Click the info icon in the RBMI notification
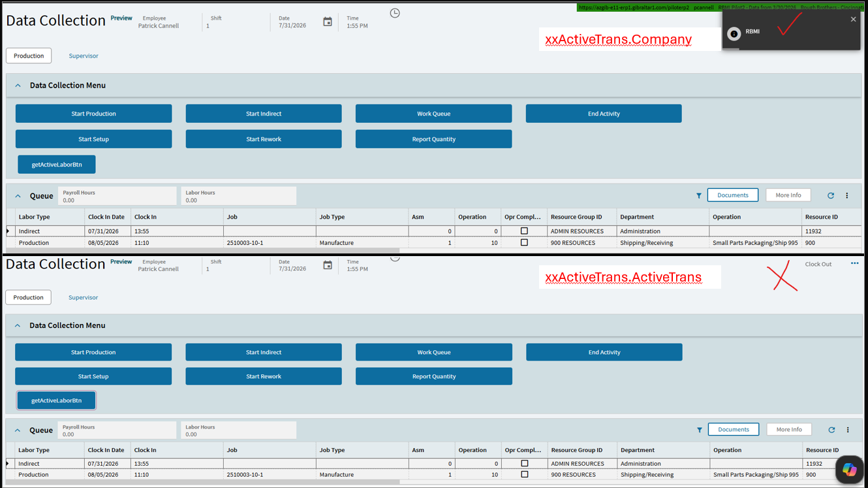Screen dimensions: 868x488 (734, 34)
